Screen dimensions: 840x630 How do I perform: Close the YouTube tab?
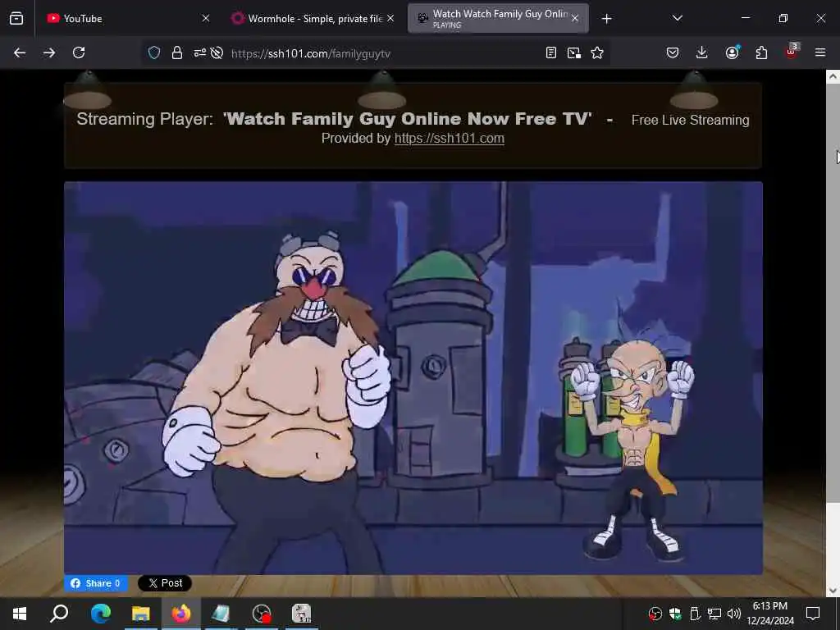click(206, 18)
